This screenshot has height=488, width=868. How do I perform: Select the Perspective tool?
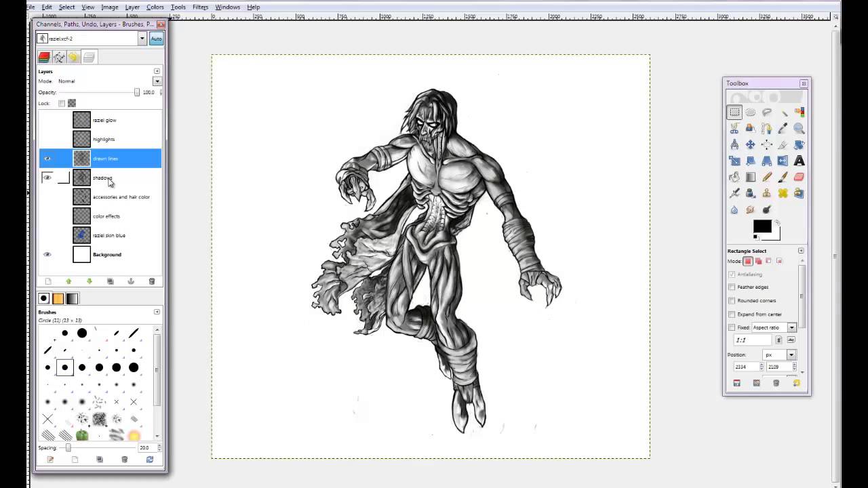coord(767,161)
